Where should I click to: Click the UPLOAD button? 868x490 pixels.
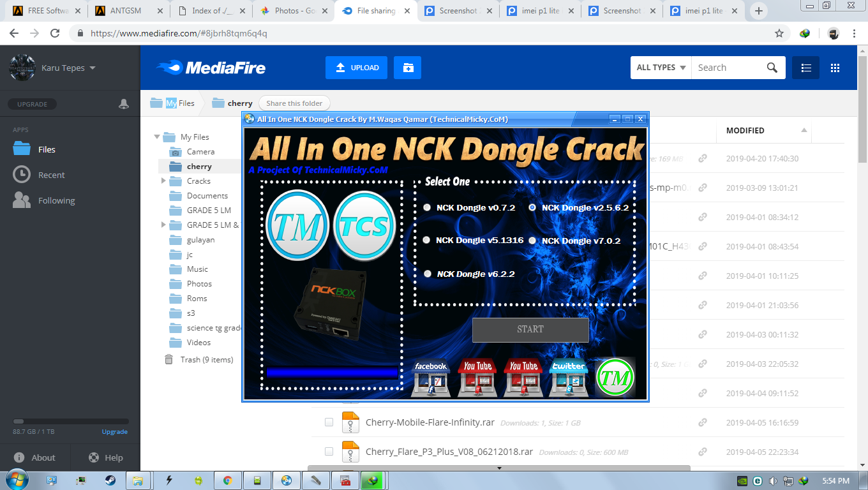pos(356,68)
